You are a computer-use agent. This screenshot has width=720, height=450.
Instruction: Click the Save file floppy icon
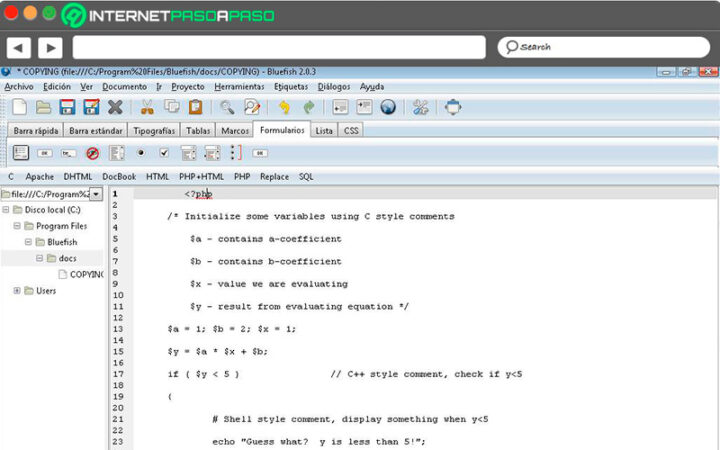[x=68, y=107]
